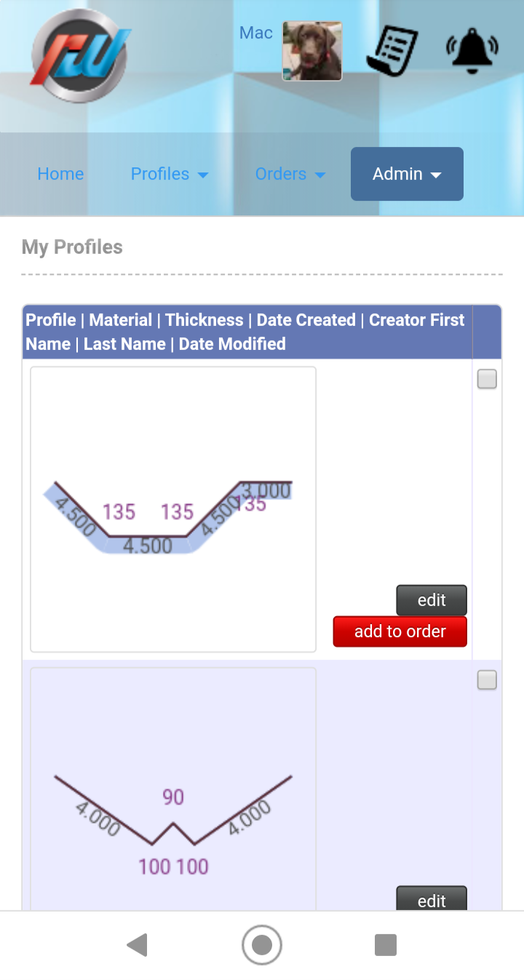Add first profile to order
The width and height of the screenshot is (524, 980).
click(x=400, y=632)
